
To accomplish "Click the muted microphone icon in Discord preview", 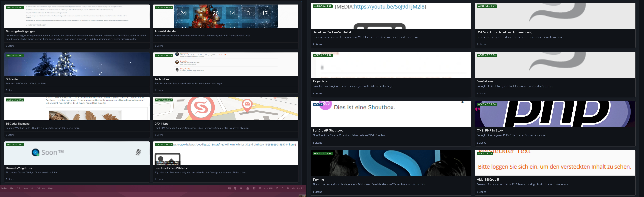I will click(138, 152).
